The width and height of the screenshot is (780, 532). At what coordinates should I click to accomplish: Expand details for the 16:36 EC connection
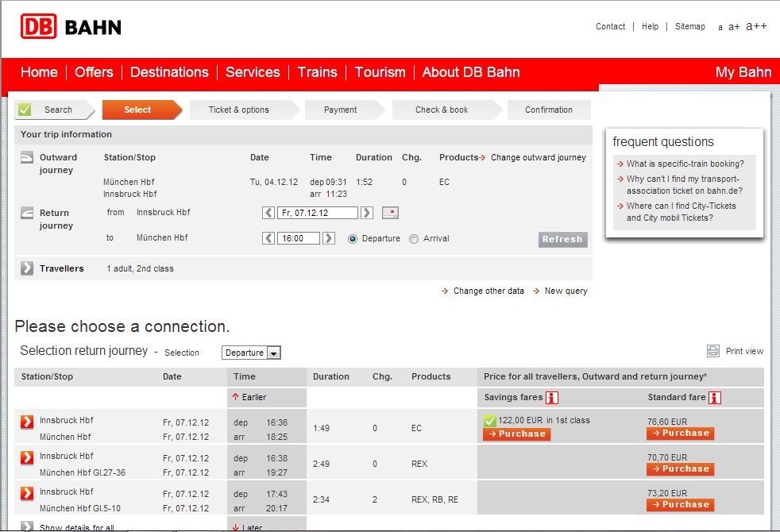[x=27, y=422]
